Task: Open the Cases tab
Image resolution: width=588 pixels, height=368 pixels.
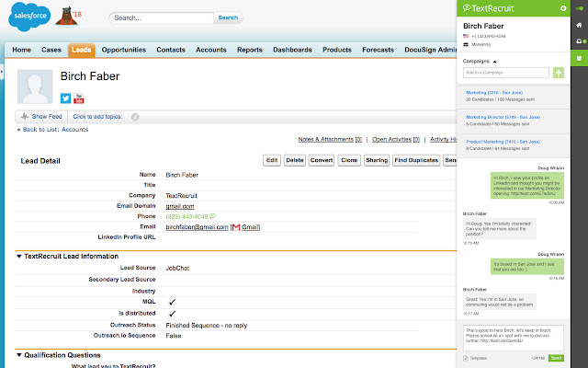Action: pos(51,50)
